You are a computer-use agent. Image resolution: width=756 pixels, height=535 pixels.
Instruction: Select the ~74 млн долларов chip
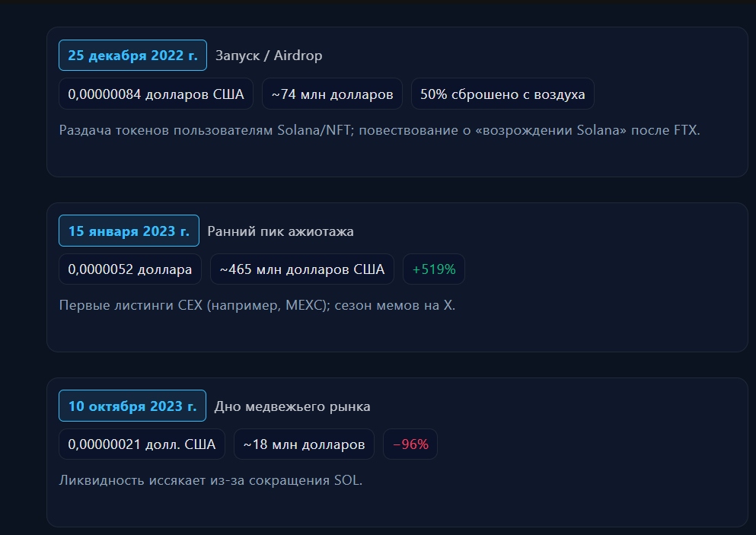pos(332,94)
